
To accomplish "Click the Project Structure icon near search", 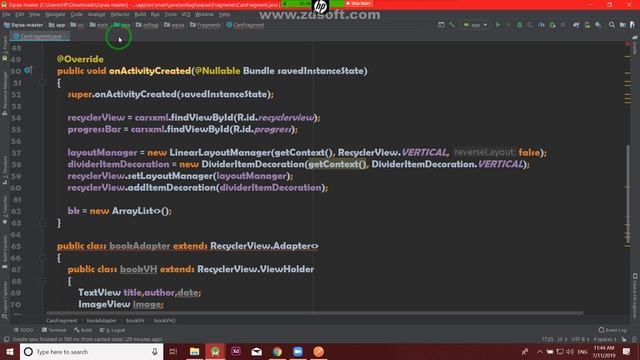I will tap(622, 25).
